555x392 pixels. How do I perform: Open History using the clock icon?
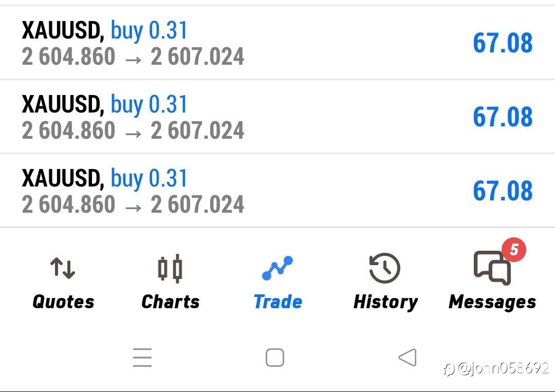pyautogui.click(x=385, y=268)
